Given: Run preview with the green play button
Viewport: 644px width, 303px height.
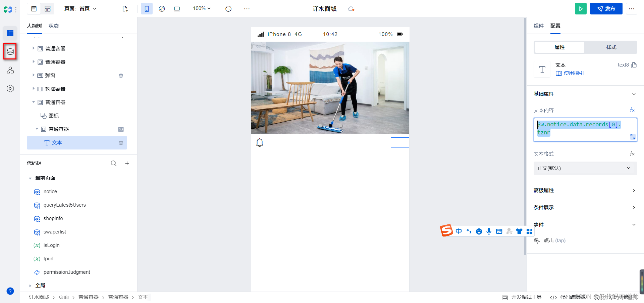Looking at the screenshot, I should coord(581,9).
